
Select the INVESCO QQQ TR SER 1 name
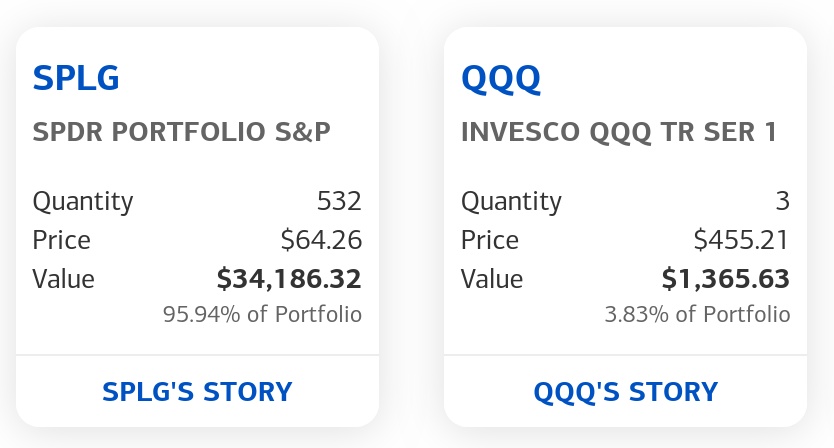pyautogui.click(x=619, y=133)
